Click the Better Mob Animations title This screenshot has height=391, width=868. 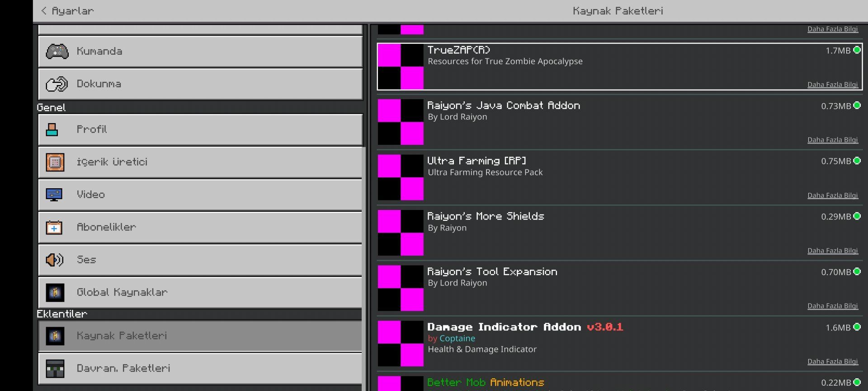click(486, 382)
